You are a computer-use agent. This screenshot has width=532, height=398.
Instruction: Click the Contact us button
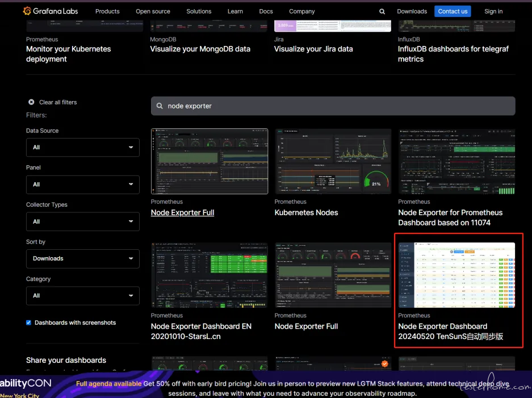pyautogui.click(x=453, y=11)
